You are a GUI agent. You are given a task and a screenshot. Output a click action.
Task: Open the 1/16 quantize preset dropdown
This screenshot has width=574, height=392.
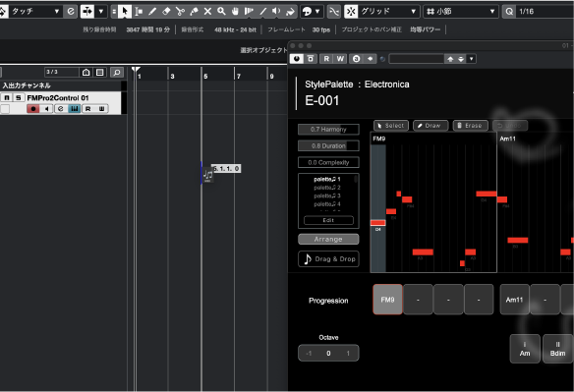(545, 12)
